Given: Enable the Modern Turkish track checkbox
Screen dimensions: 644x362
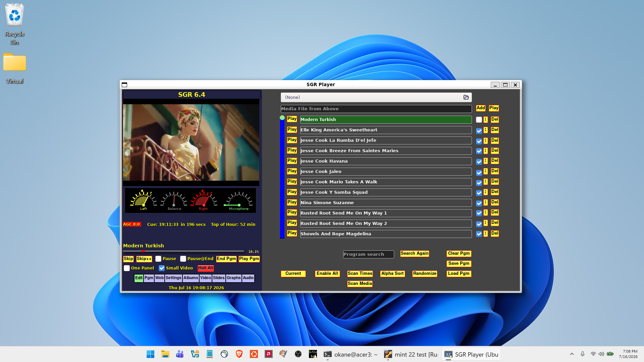Looking at the screenshot, I should [479, 120].
